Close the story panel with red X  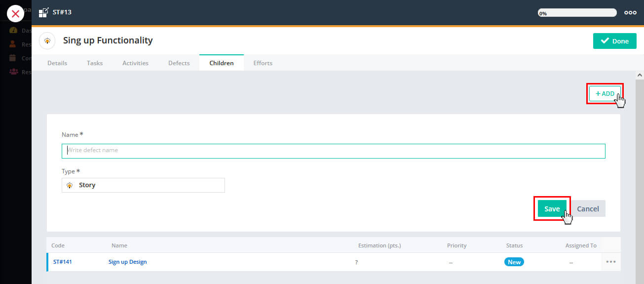(x=16, y=14)
